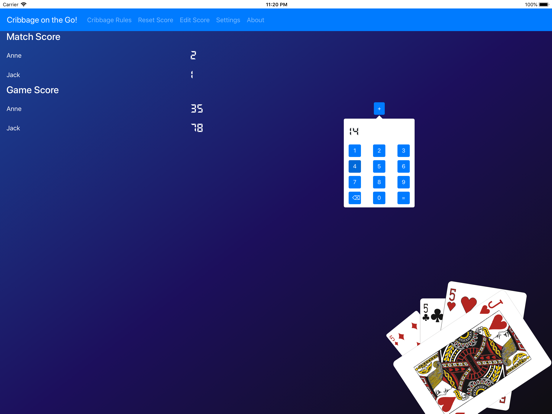Viewport: 552px width, 414px height.
Task: Tap Jack's game score of 78
Action: tap(197, 128)
